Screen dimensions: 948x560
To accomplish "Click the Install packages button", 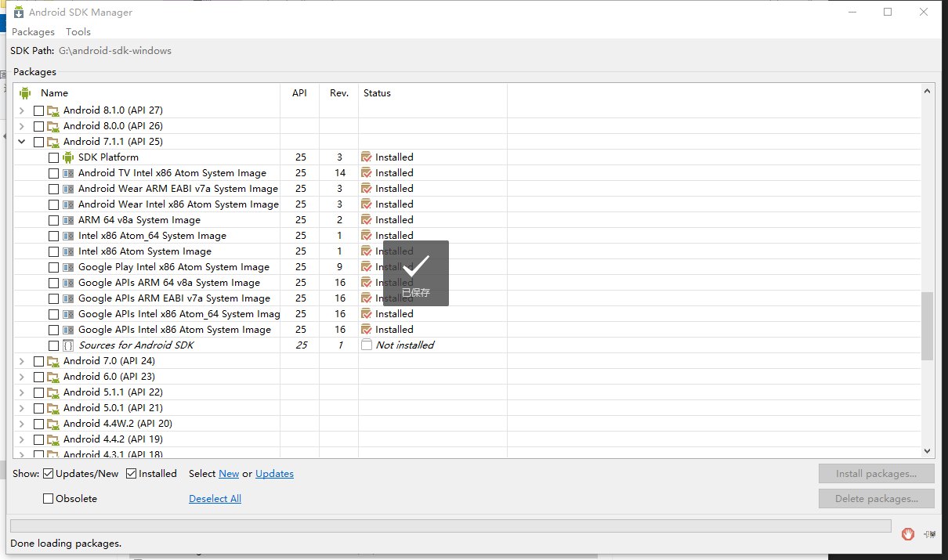I will pos(877,474).
